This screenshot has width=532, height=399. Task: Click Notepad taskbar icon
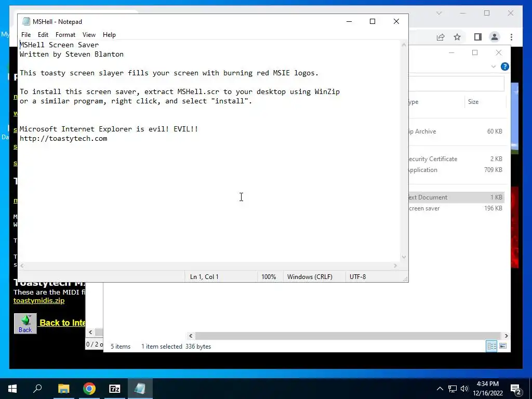click(140, 389)
